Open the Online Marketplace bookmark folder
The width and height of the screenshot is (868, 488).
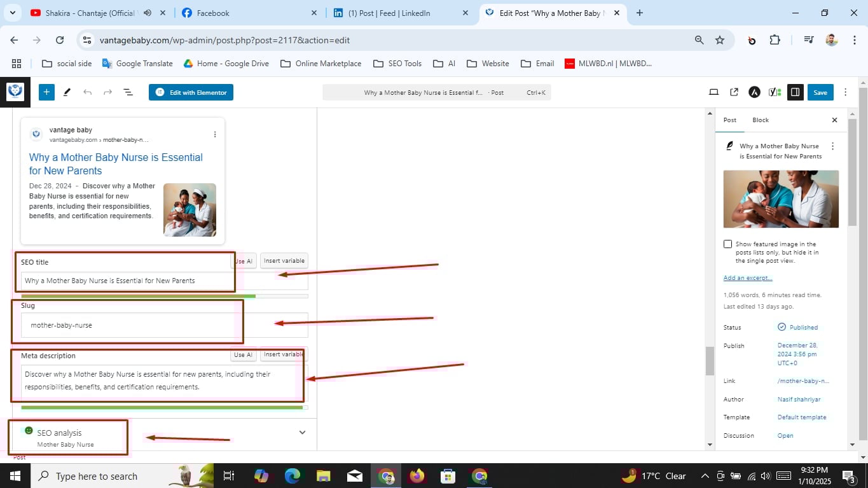(x=320, y=64)
